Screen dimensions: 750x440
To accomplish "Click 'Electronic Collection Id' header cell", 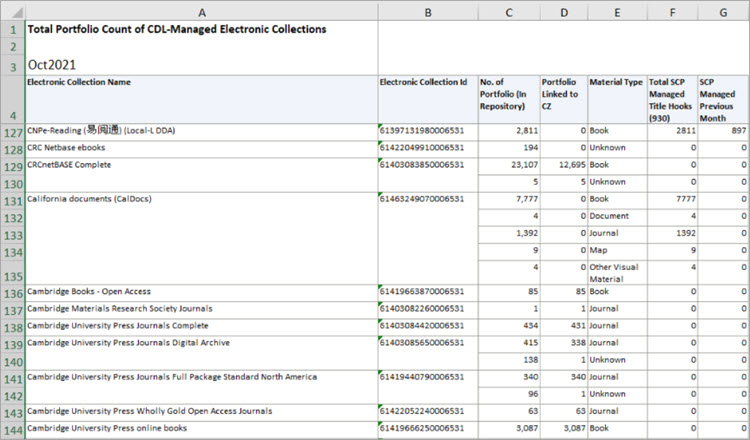I will click(x=428, y=99).
